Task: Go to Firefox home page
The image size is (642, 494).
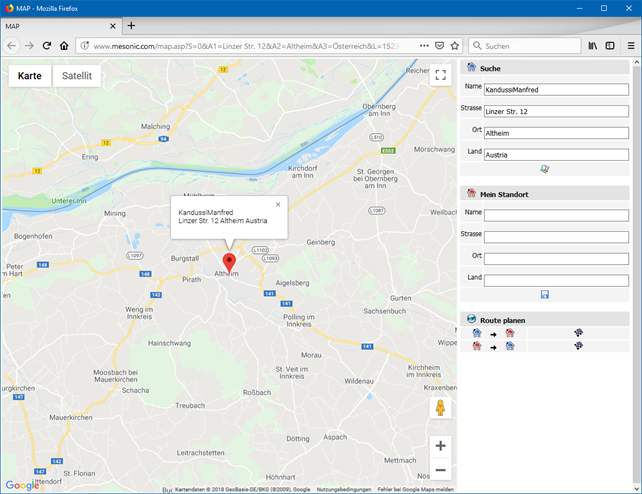Action: (64, 46)
